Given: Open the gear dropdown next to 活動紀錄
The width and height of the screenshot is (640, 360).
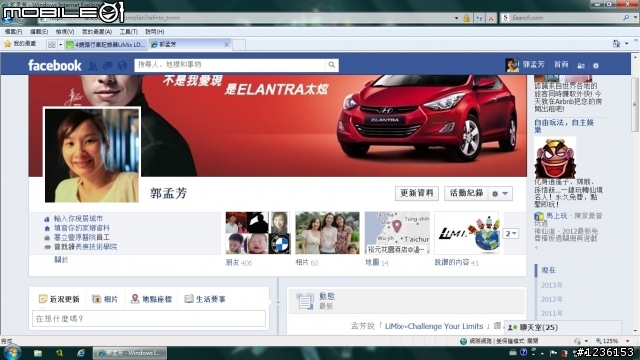Looking at the screenshot, I should coord(500,193).
